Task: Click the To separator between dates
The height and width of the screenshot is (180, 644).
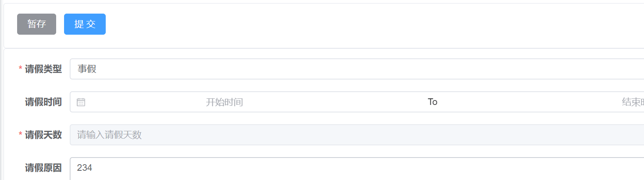Action: coord(433,102)
